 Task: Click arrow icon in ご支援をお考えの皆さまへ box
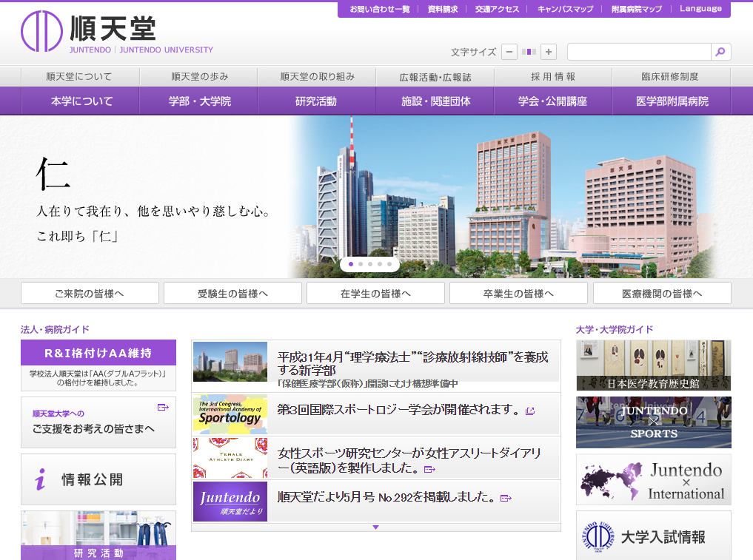(x=164, y=408)
